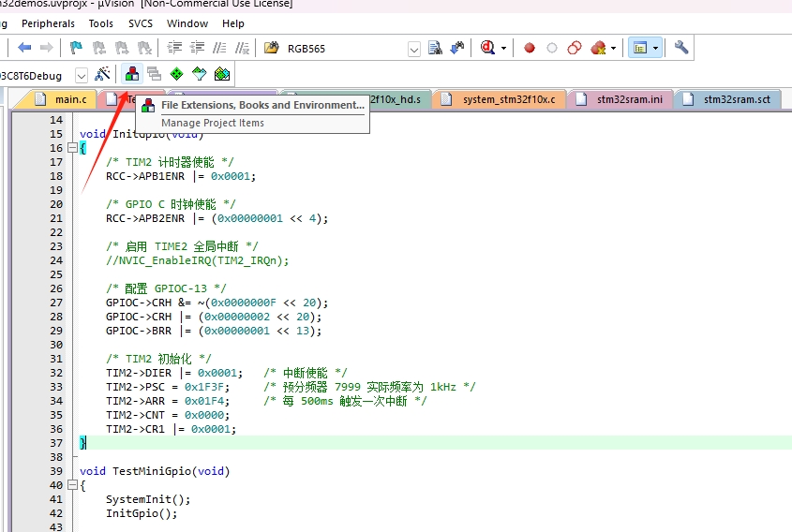This screenshot has height=532, width=792.
Task: Switch to the system_stm32f10x.c tab
Action: (x=501, y=99)
